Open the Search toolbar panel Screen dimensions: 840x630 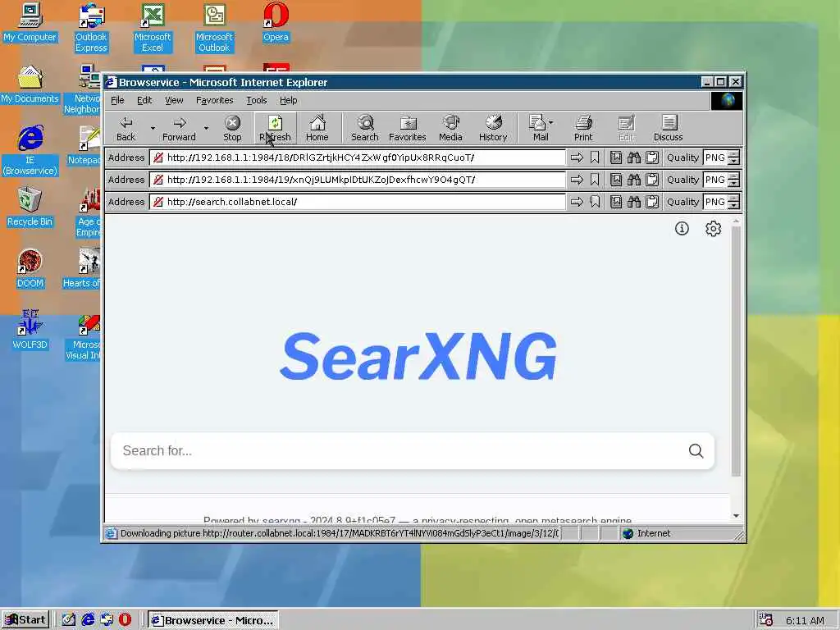pyautogui.click(x=365, y=129)
